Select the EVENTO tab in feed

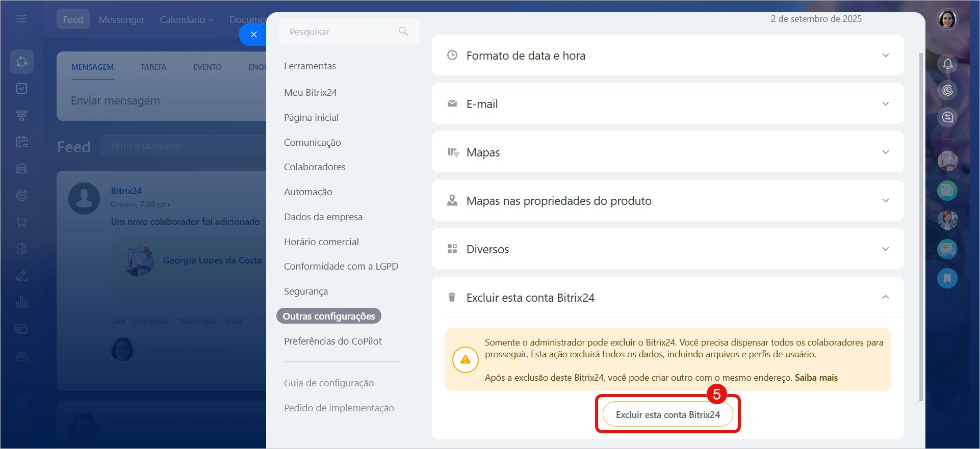[208, 67]
